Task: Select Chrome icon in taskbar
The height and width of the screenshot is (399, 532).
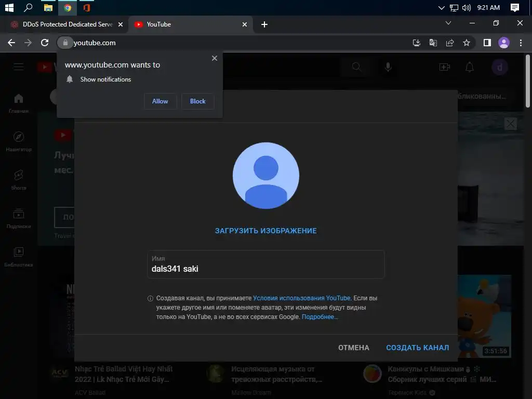Action: pyautogui.click(x=68, y=7)
